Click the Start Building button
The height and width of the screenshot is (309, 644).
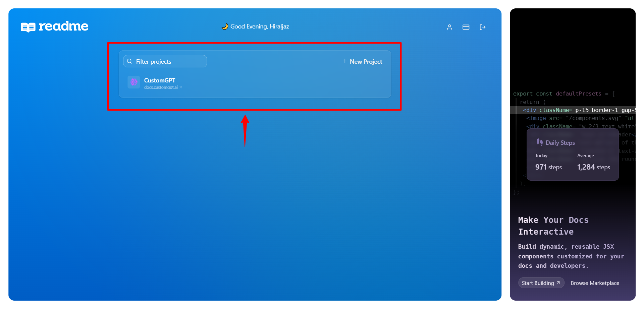[541, 283]
